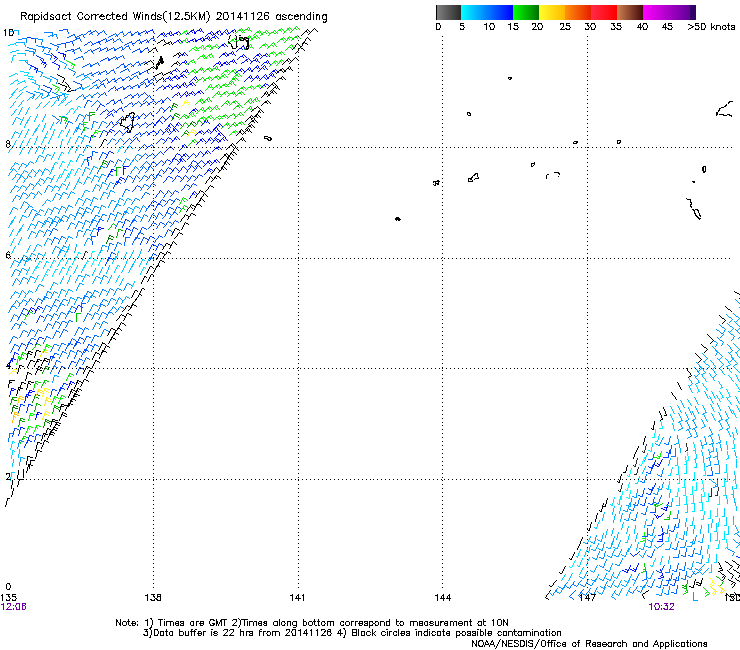
Task: Click longitude label '138'
Action: [153, 598]
